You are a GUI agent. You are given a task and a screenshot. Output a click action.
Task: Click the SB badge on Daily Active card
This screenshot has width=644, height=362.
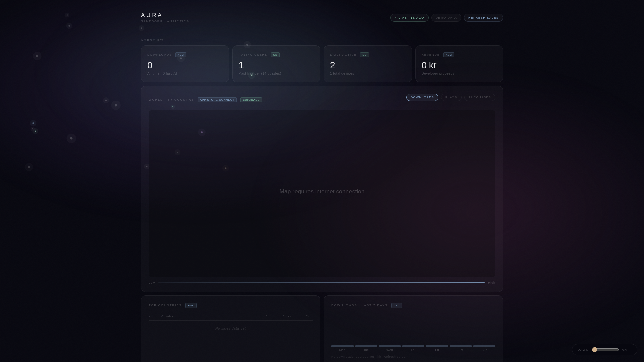point(364,55)
